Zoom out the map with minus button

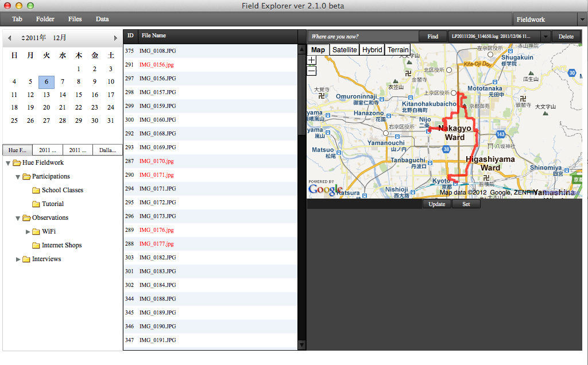tap(312, 71)
